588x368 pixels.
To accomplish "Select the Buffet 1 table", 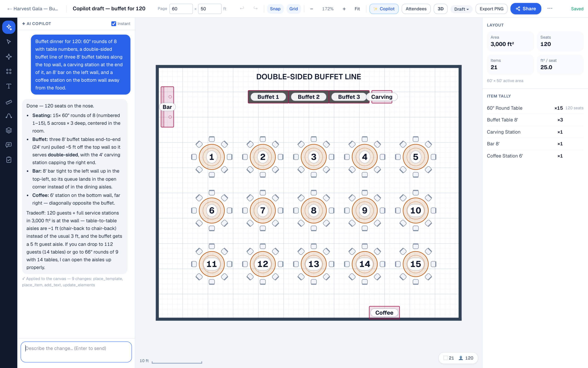I will 268,97.
